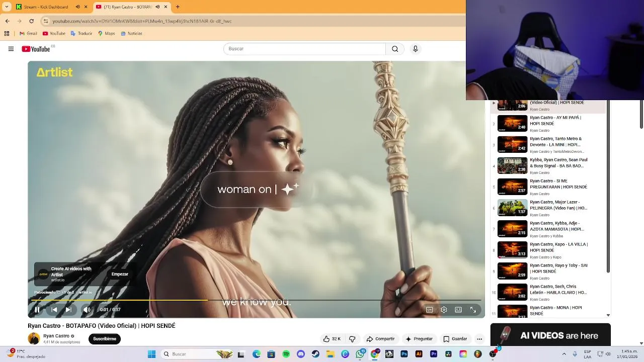The height and width of the screenshot is (362, 644).
Task: Open the apps grid in bookmarks bar
Action: tap(7, 34)
